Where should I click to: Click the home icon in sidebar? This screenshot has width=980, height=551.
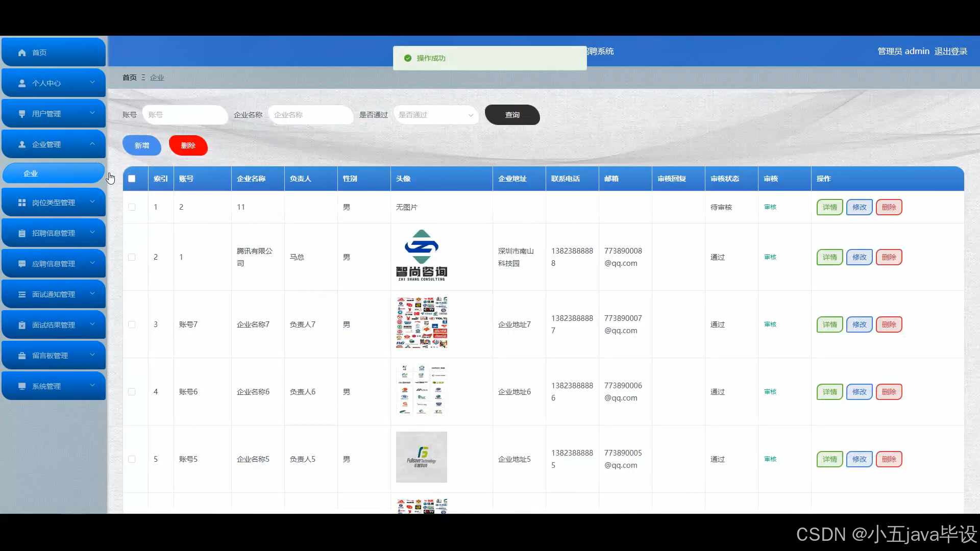click(x=22, y=53)
